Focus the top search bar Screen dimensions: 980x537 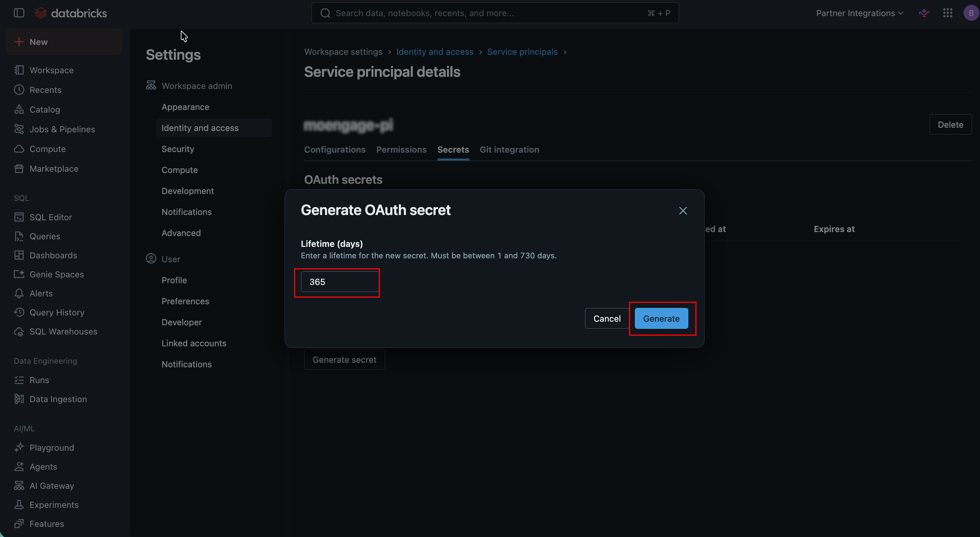(x=495, y=13)
